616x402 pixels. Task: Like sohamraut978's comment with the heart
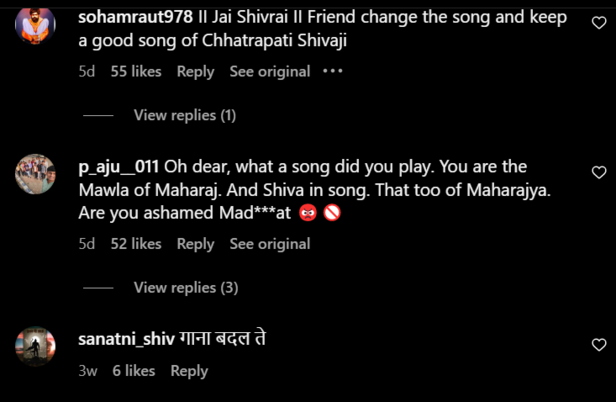pyautogui.click(x=599, y=23)
